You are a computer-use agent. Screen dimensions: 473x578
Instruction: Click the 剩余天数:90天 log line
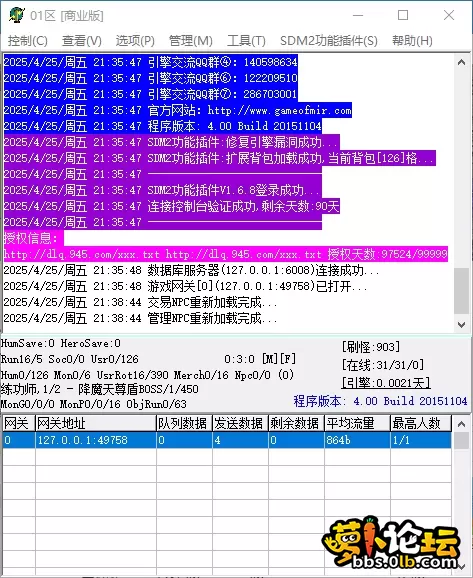pyautogui.click(x=172, y=206)
